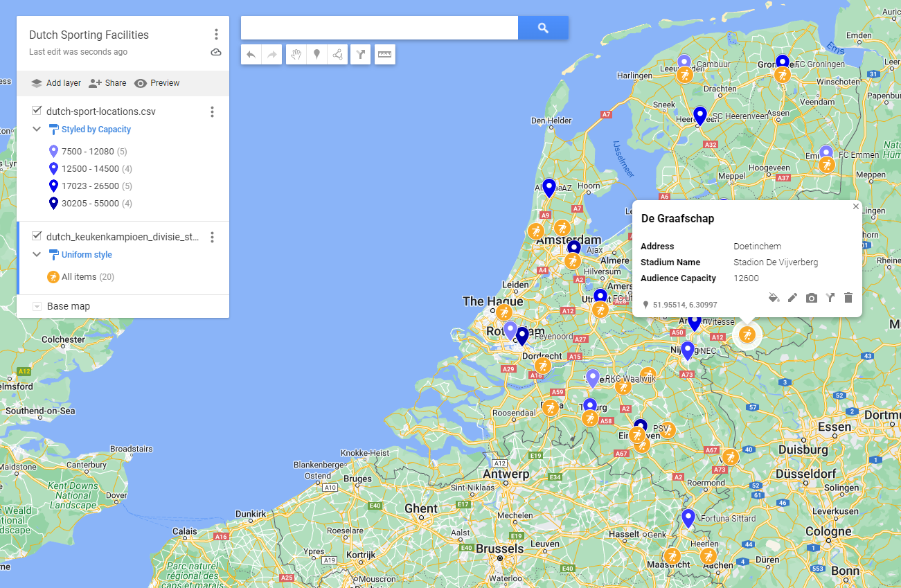Click the paint bucket style icon in popup

774,298
